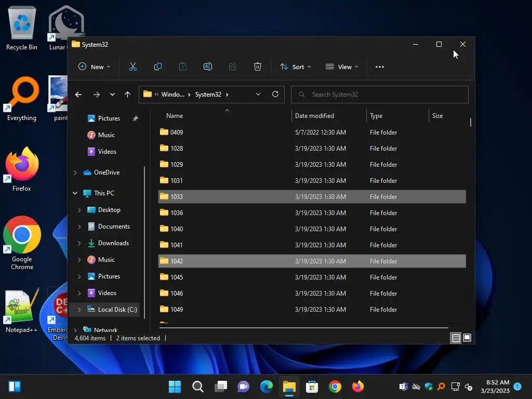Collapse the This PC tree node

click(75, 193)
